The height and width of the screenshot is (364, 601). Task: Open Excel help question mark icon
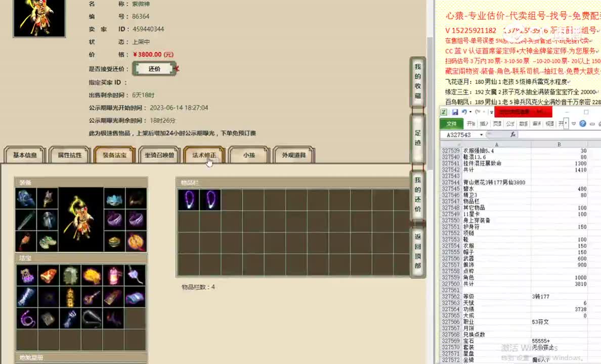coord(583,123)
